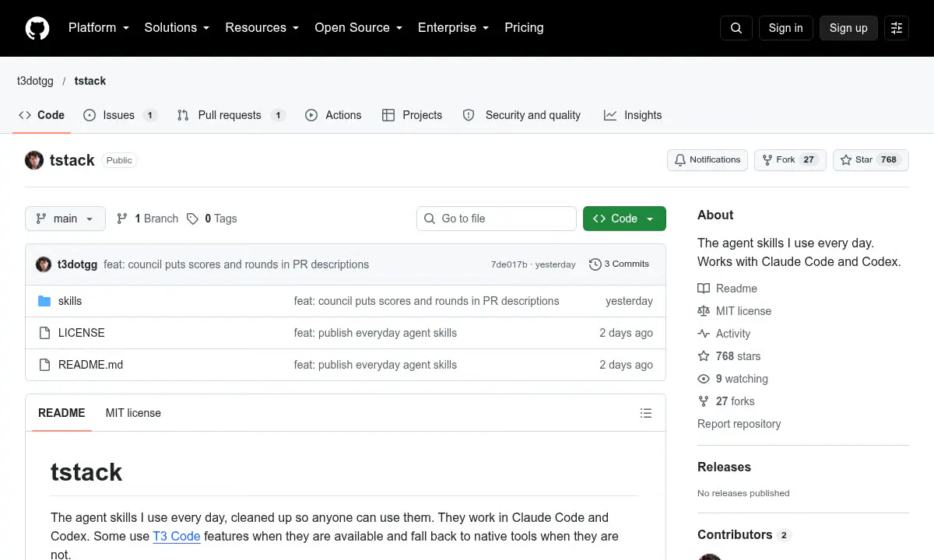This screenshot has width=934, height=560.
Task: Click the skills folder icon
Action: click(44, 301)
